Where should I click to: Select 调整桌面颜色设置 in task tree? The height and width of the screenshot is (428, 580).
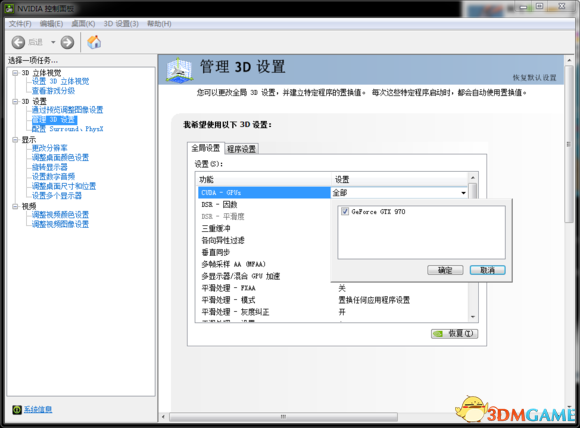[x=60, y=158]
